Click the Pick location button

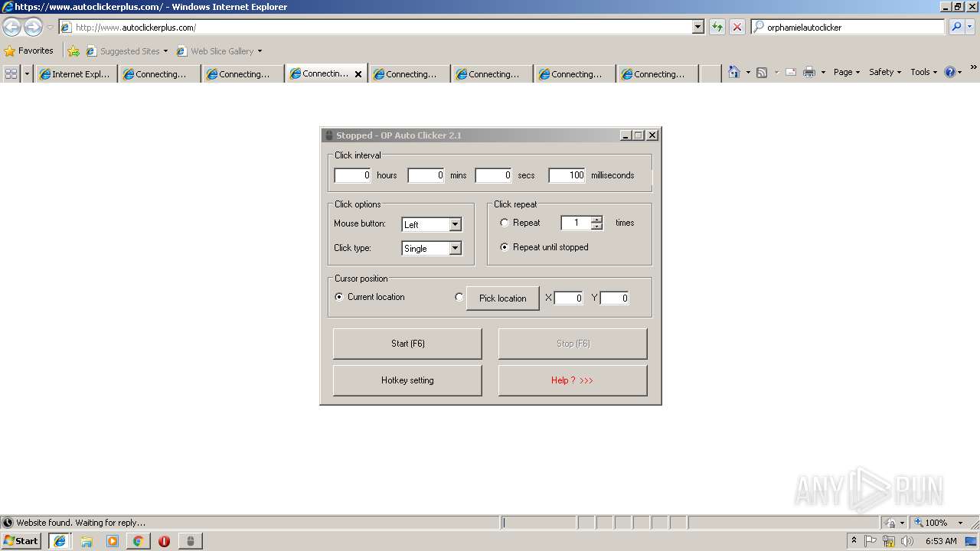click(503, 298)
